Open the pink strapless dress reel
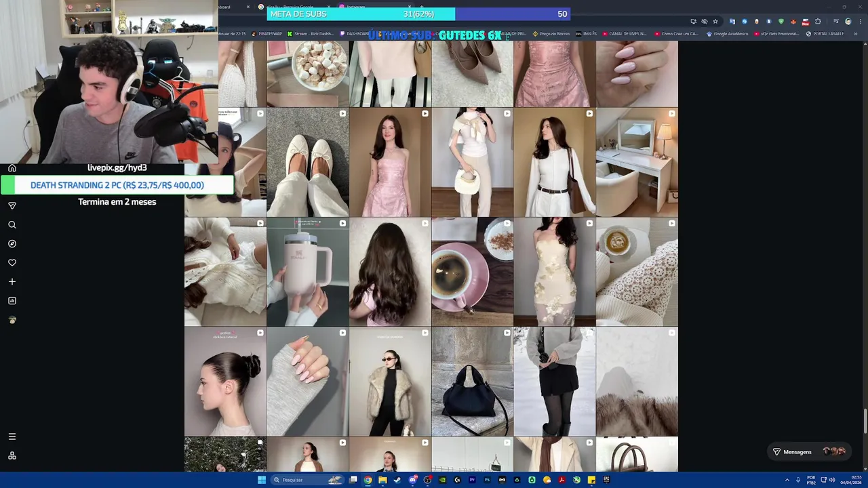Viewport: 868px width, 488px height. 390,162
